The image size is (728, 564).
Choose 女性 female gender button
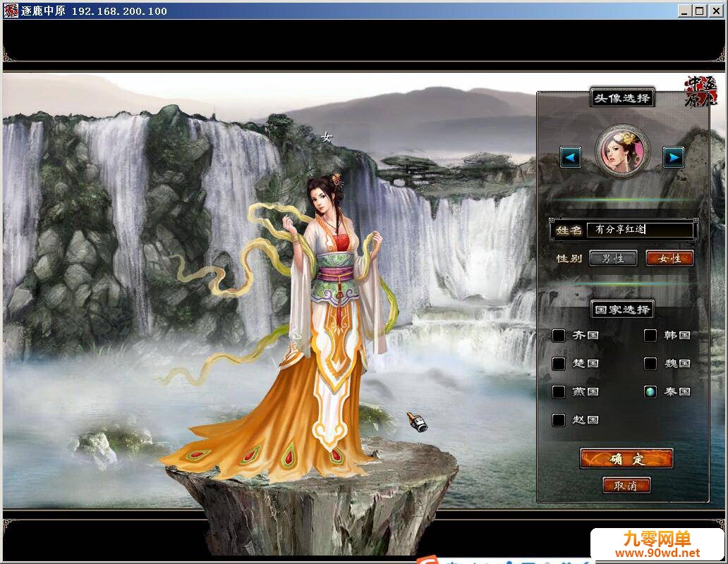pos(669,258)
